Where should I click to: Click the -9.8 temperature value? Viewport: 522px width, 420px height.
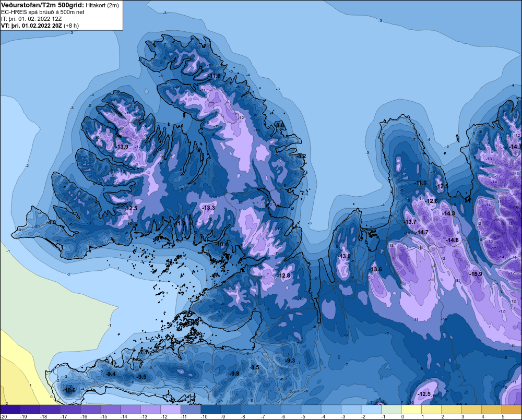coord(234,374)
